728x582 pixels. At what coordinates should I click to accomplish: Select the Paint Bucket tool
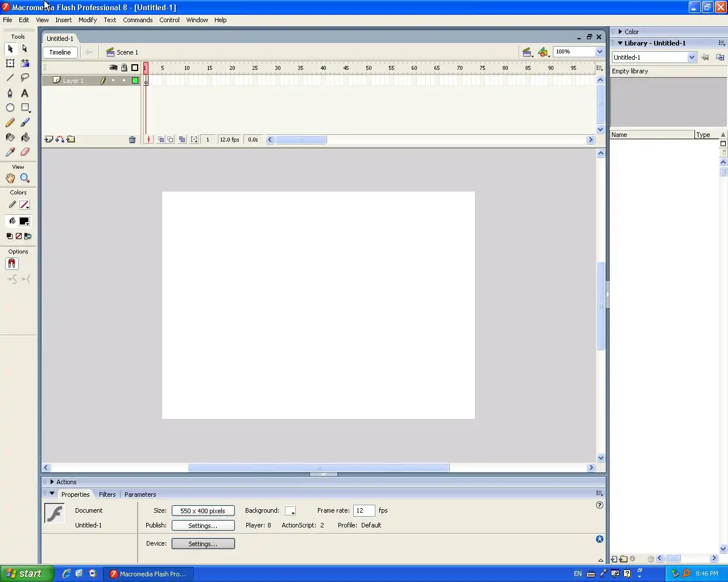coord(25,137)
